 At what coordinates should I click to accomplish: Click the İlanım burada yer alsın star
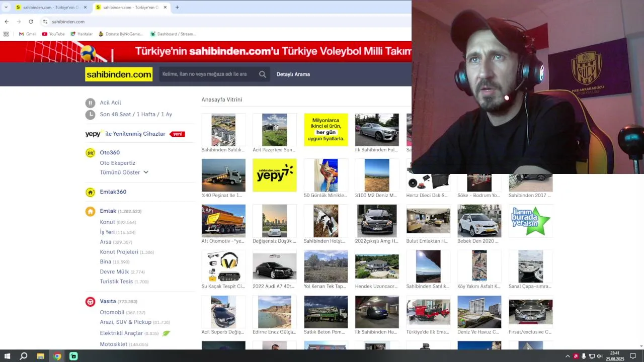(530, 221)
